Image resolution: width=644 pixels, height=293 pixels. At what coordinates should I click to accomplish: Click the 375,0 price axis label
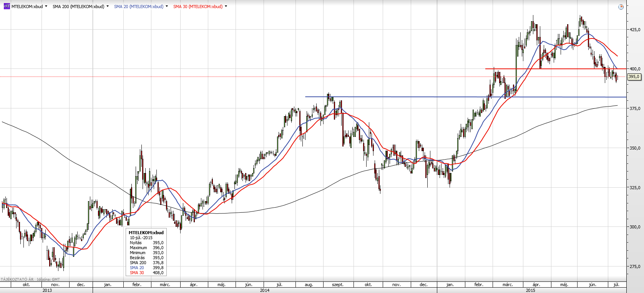pyautogui.click(x=635, y=109)
